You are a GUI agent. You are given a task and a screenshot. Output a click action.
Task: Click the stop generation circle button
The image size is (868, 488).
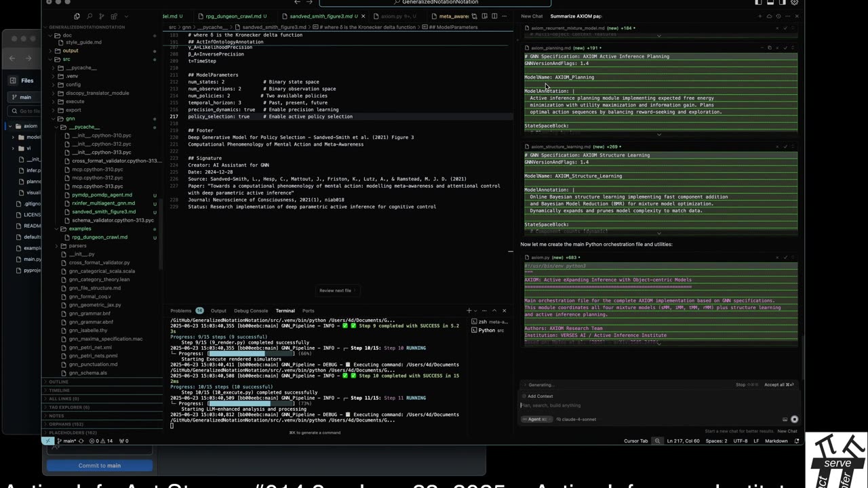[794, 419]
